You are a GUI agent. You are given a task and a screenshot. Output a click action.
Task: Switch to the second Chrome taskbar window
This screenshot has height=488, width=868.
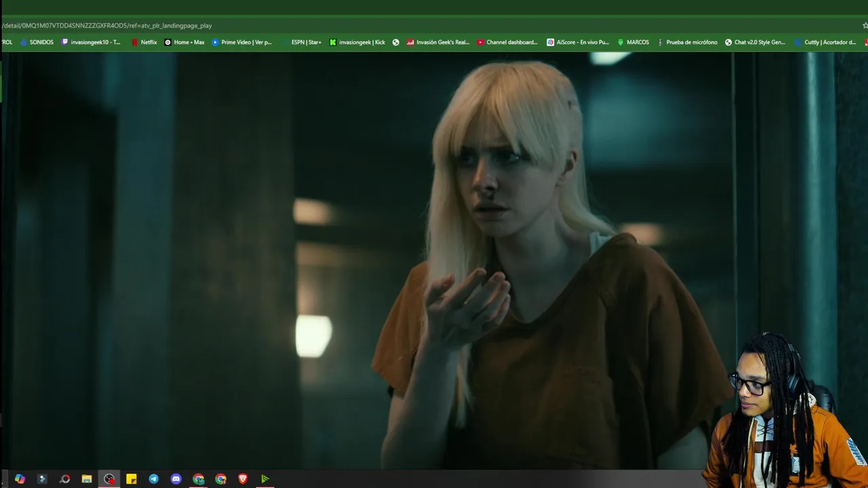[220, 479]
